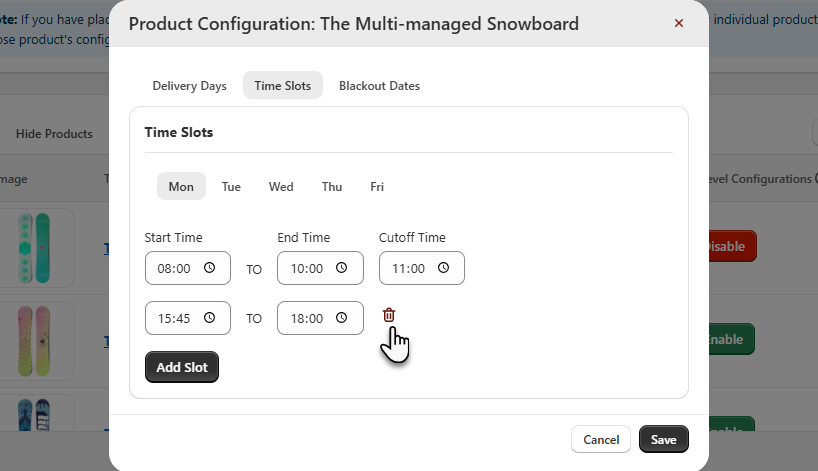Open clock picker for 10:00 end time

pos(342,268)
